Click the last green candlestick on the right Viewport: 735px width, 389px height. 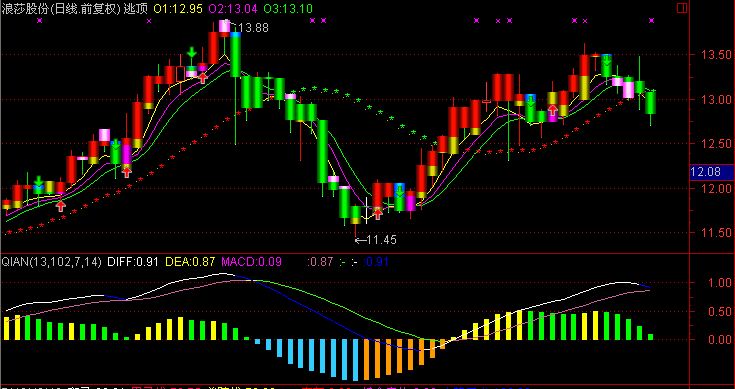650,103
